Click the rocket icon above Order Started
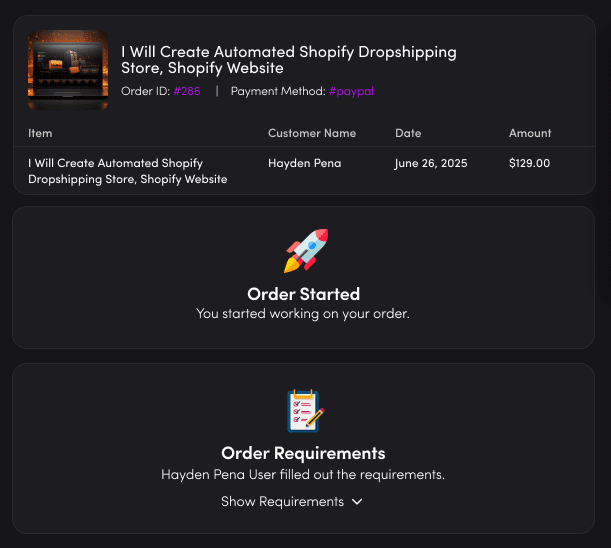The width and height of the screenshot is (611, 548). click(305, 250)
